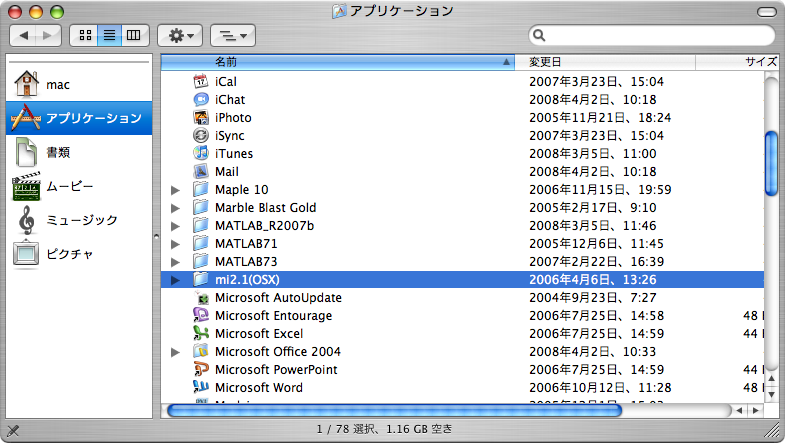Click the horizontal scroll right arrow
This screenshot has height=443, width=785.
[x=755, y=410]
